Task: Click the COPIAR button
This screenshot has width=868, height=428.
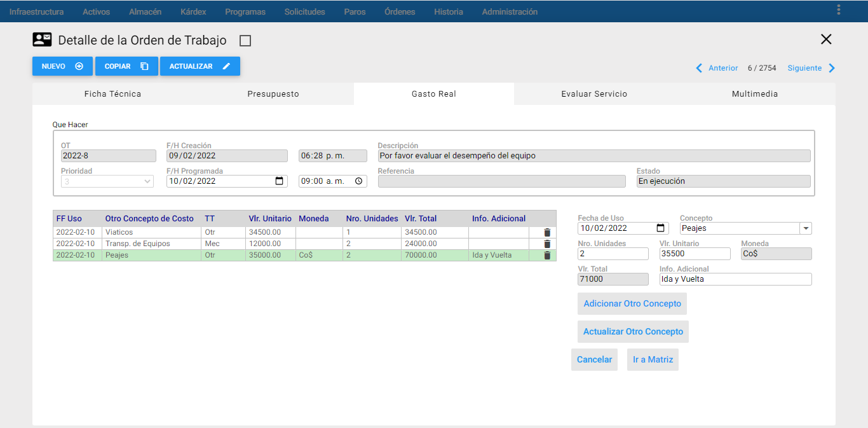Action: 126,66
